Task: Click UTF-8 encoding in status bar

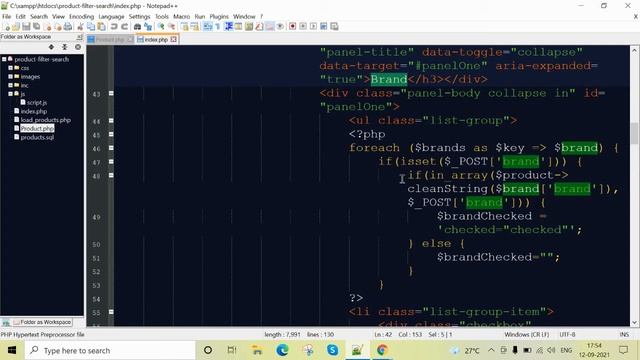Action: point(567,334)
